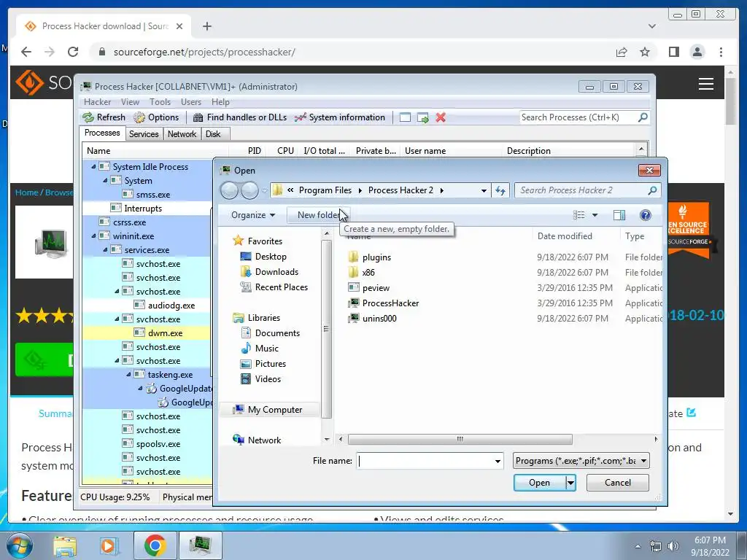Click the Program Files breadcrumb
This screenshot has width=747, height=560.
pos(325,190)
